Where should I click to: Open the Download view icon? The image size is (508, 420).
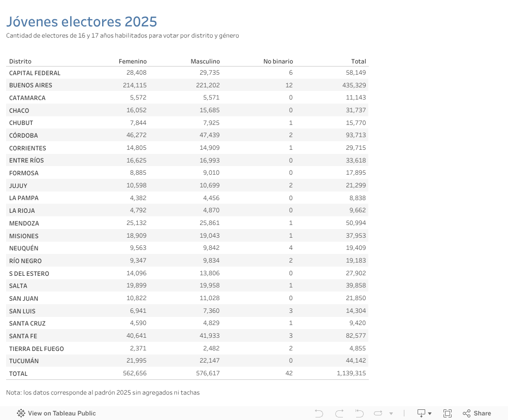[x=422, y=413]
